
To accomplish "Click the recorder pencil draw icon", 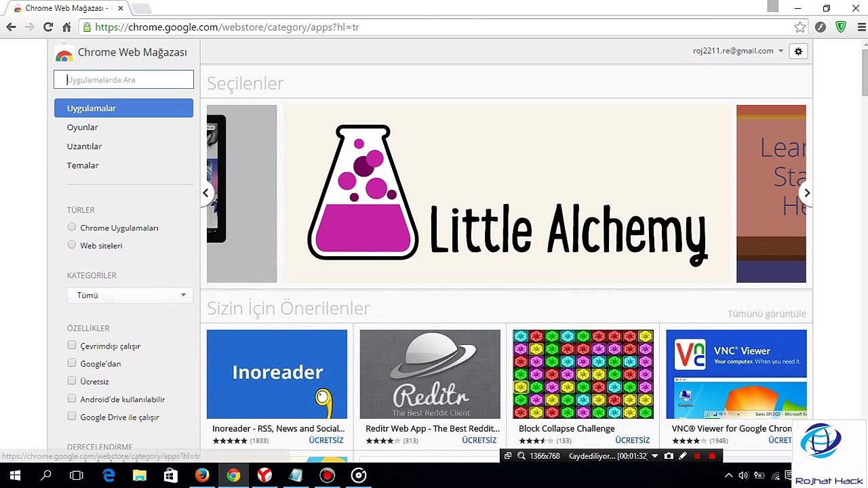I will (x=683, y=456).
